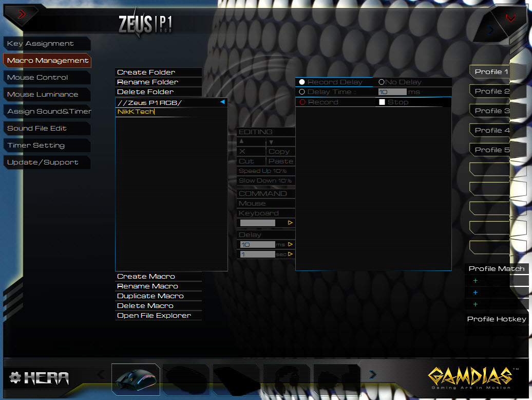Click Open File Explorer
The image size is (532, 400).
point(159,316)
